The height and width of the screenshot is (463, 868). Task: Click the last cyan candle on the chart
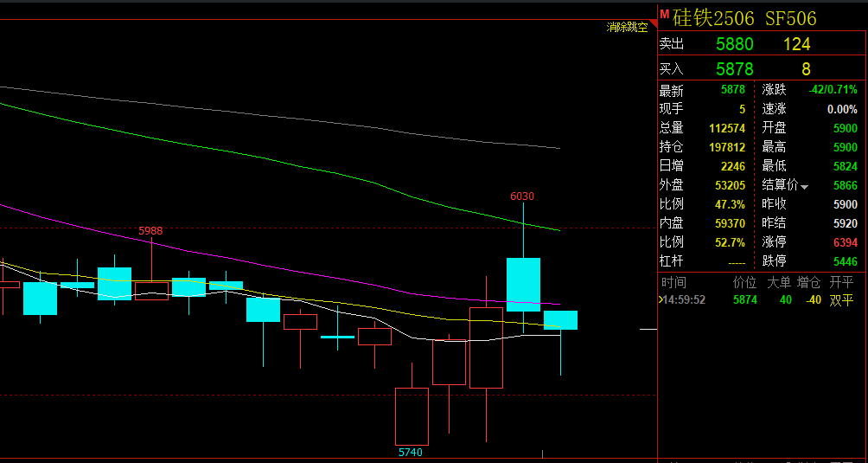[561, 320]
